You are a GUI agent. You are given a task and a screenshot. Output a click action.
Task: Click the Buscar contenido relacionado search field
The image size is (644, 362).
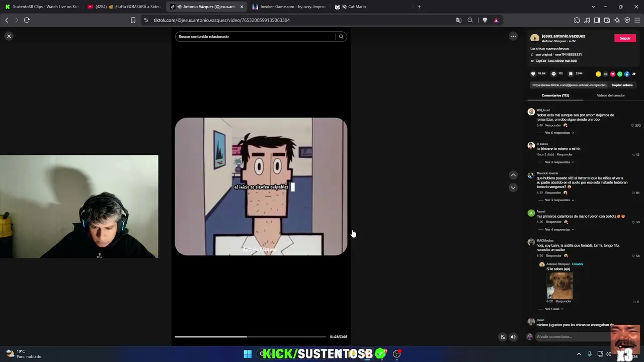(x=255, y=37)
